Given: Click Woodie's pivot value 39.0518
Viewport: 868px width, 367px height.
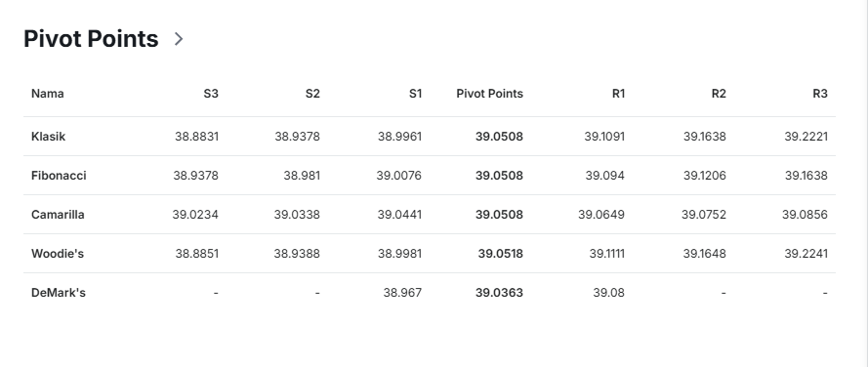Looking at the screenshot, I should pyautogui.click(x=501, y=254).
